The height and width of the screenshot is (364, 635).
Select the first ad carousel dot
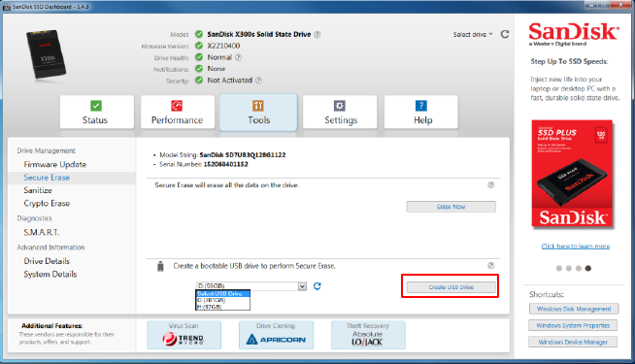point(559,269)
